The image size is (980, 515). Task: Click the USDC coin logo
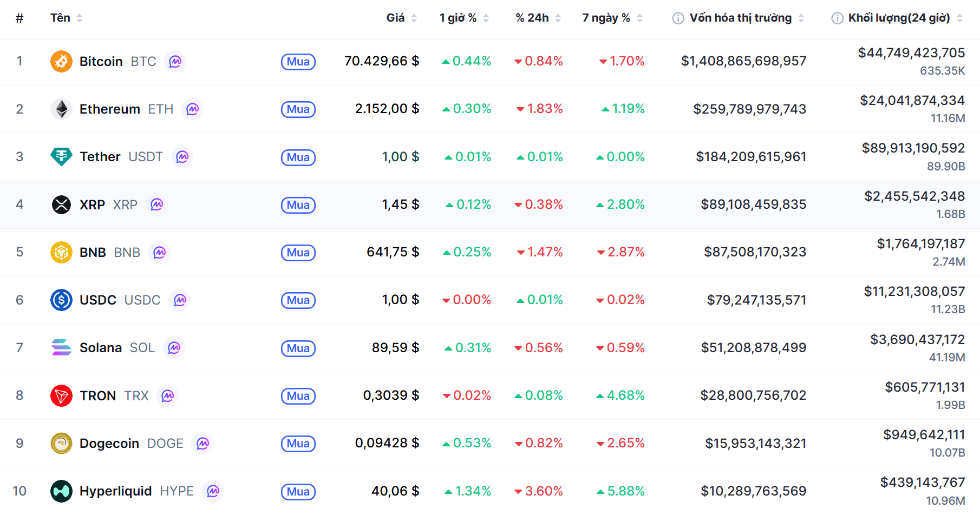61,300
